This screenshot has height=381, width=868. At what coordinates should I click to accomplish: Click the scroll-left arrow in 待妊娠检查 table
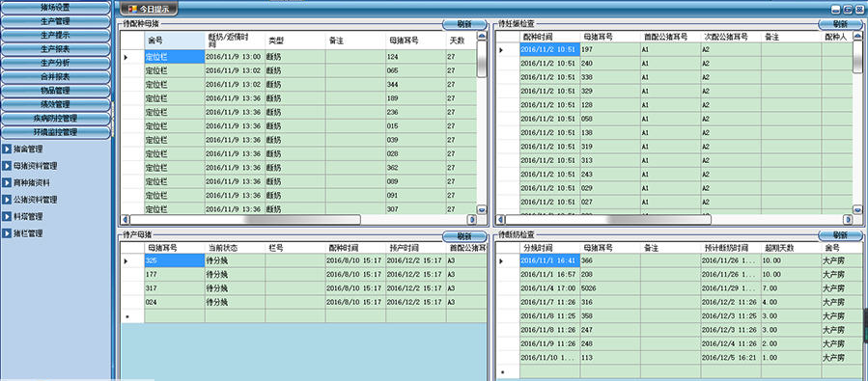pyautogui.click(x=501, y=220)
